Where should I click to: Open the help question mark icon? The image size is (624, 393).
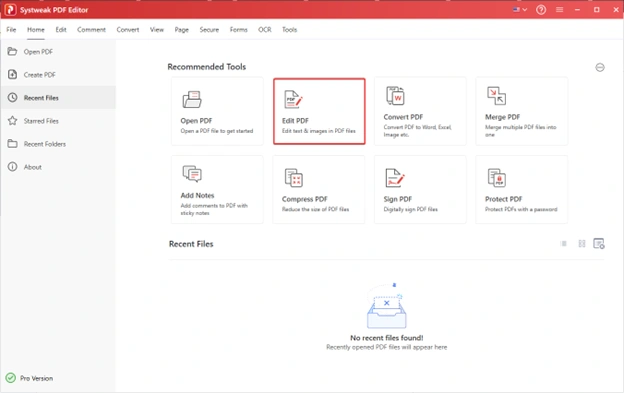coord(541,10)
